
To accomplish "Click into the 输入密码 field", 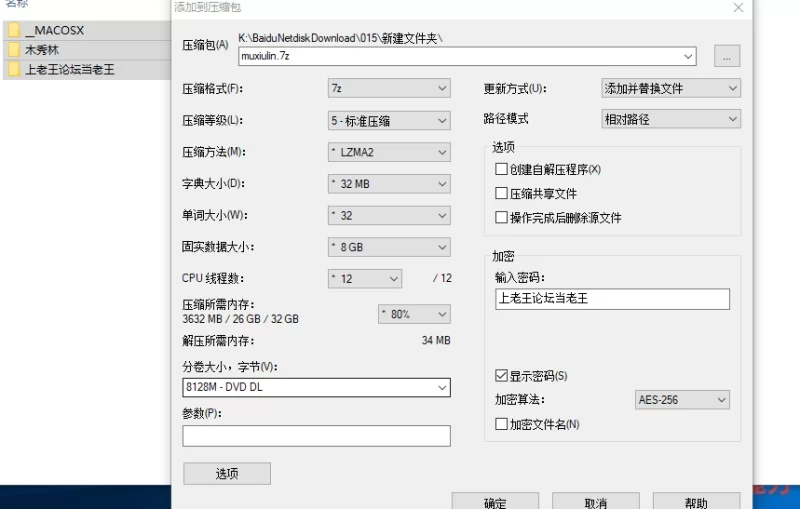I will [612, 299].
